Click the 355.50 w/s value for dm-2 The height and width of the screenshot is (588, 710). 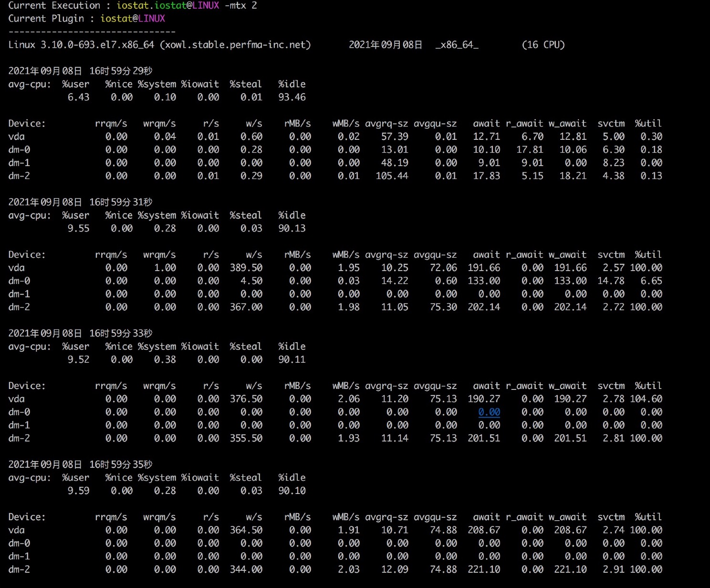[246, 438]
